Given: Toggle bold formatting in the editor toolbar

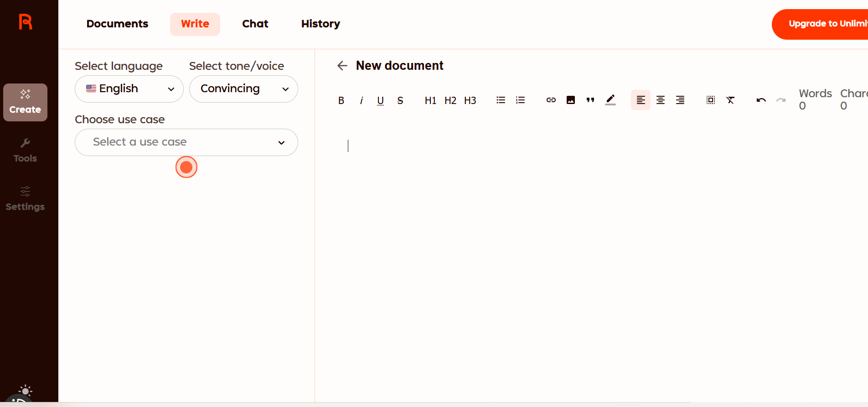Looking at the screenshot, I should tap(341, 100).
